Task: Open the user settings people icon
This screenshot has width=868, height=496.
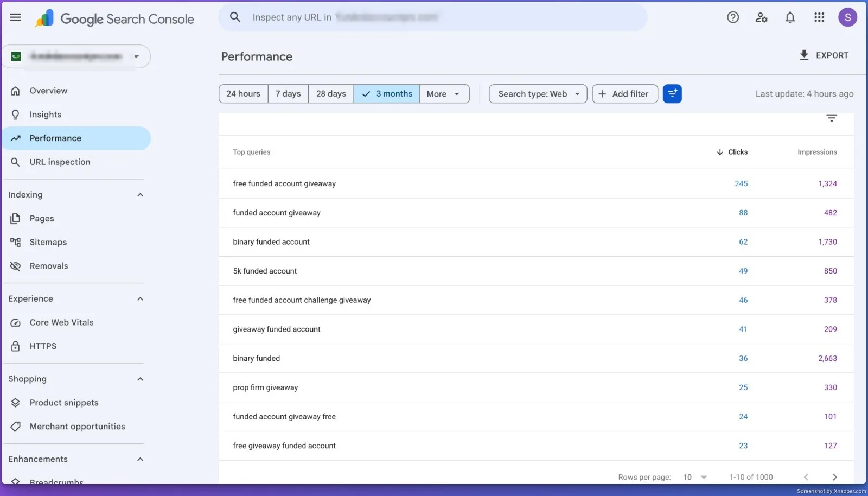Action: 761,17
